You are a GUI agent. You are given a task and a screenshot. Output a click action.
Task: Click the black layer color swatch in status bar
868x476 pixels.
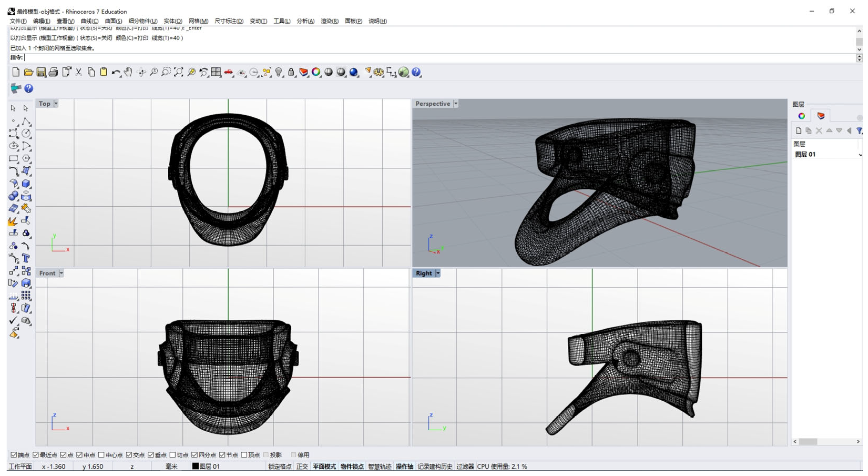pyautogui.click(x=195, y=466)
